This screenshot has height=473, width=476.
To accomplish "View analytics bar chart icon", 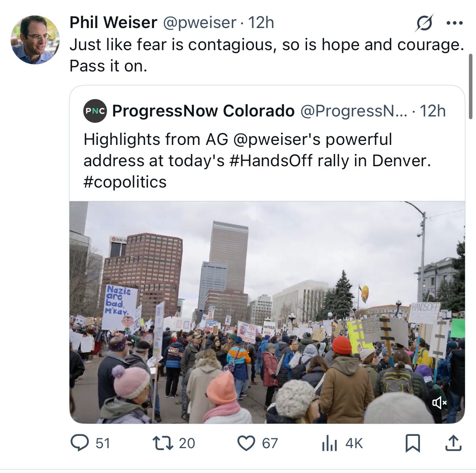I will 330,443.
